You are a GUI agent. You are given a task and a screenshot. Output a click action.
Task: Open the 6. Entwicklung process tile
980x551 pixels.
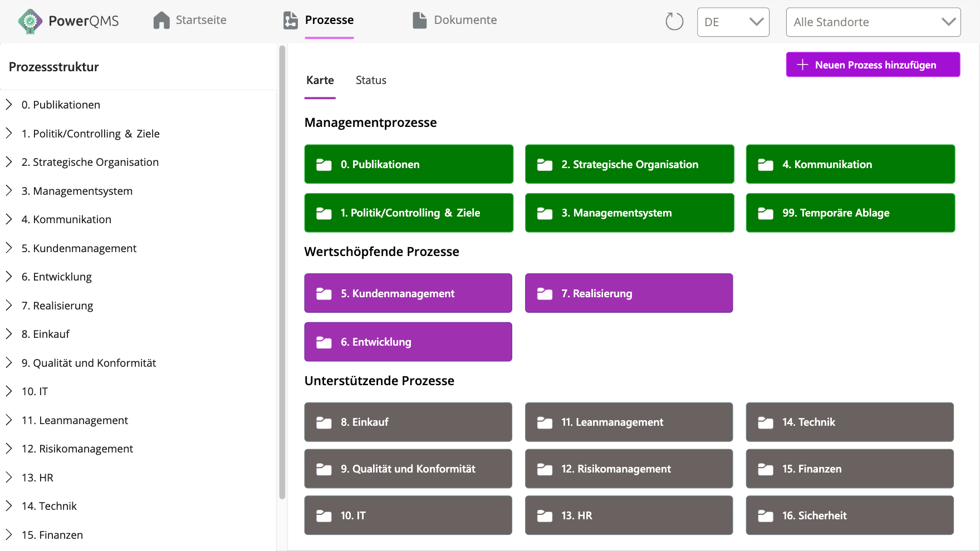[x=408, y=342]
